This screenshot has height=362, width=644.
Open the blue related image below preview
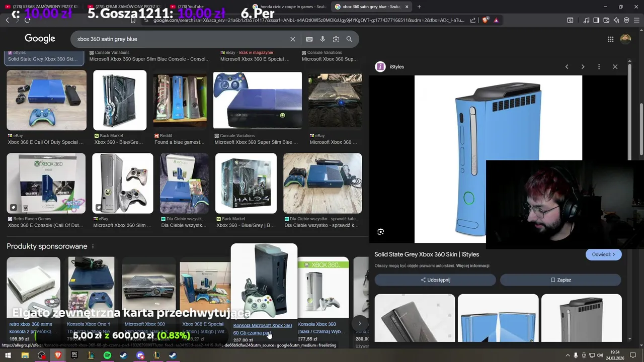pyautogui.click(x=498, y=318)
